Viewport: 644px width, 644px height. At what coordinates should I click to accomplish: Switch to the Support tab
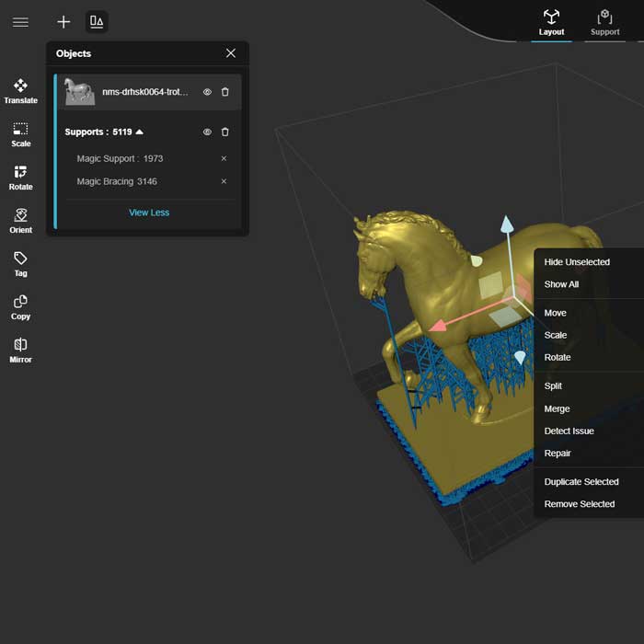pos(605,23)
